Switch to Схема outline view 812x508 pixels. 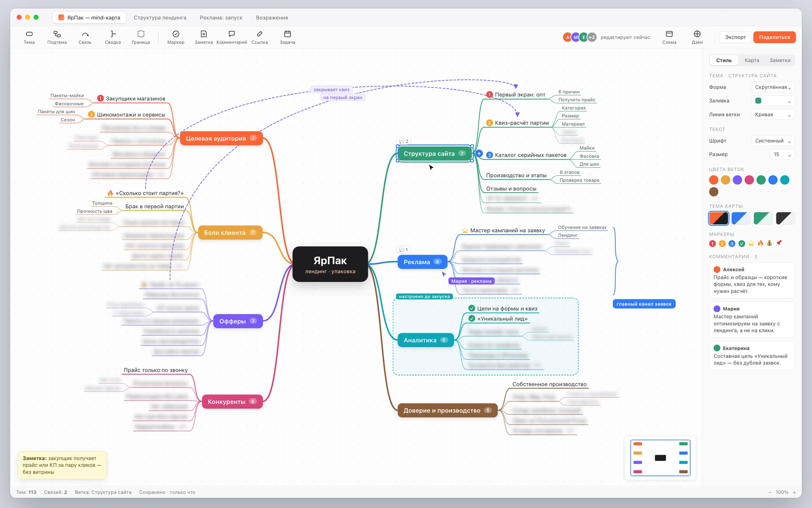point(669,37)
